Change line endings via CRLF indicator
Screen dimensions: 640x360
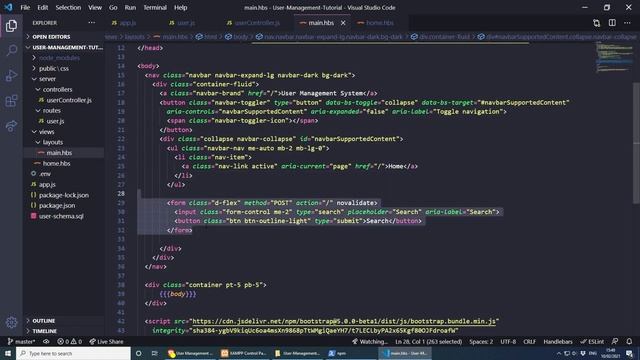pyautogui.click(x=529, y=341)
